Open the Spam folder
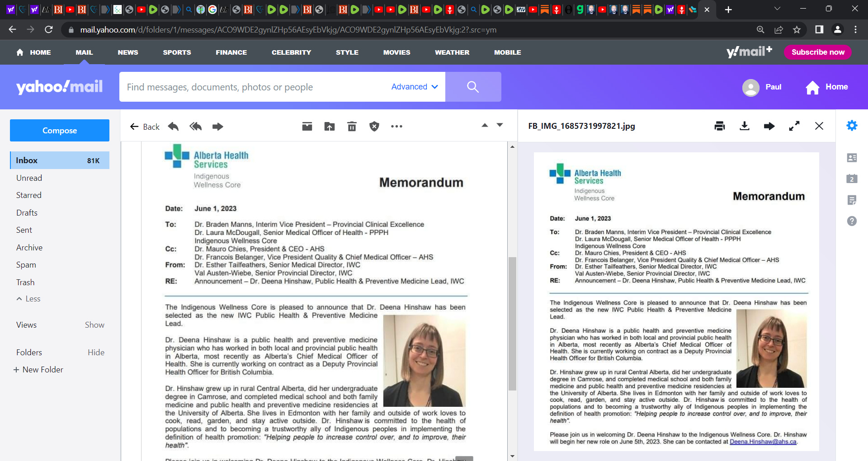 click(x=26, y=265)
